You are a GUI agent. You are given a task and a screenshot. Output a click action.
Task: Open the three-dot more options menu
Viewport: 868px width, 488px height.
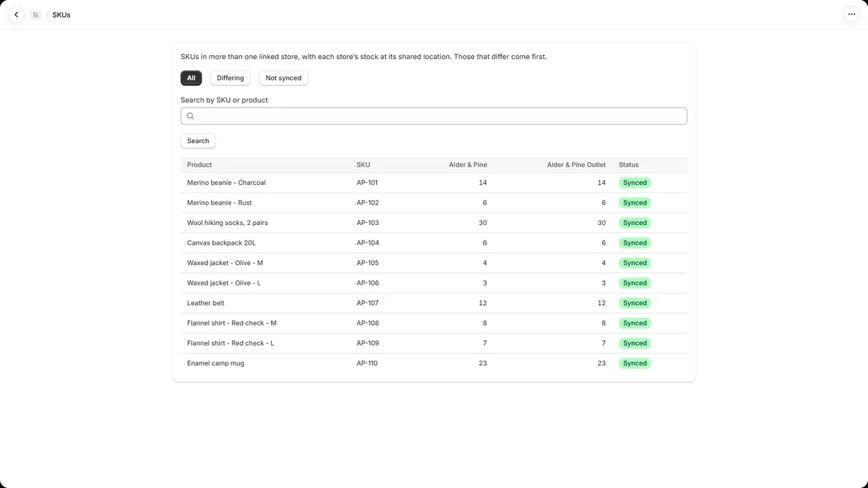(x=852, y=14)
